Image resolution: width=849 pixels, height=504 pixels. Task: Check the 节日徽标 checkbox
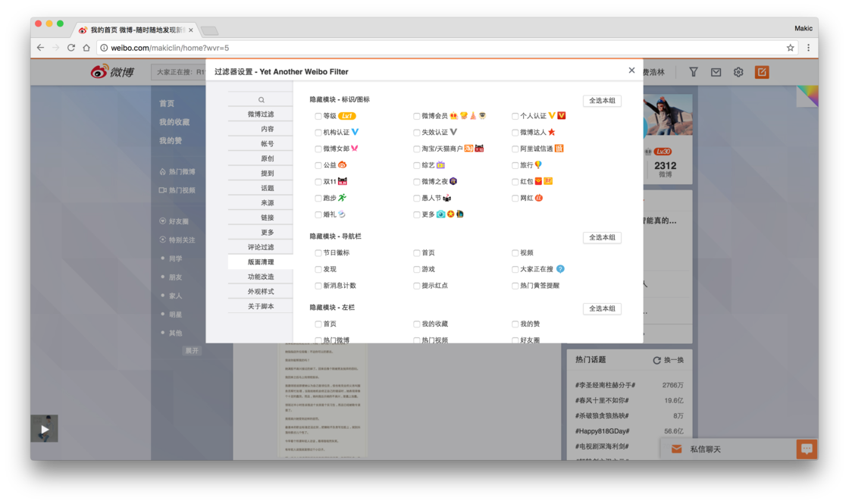click(318, 253)
